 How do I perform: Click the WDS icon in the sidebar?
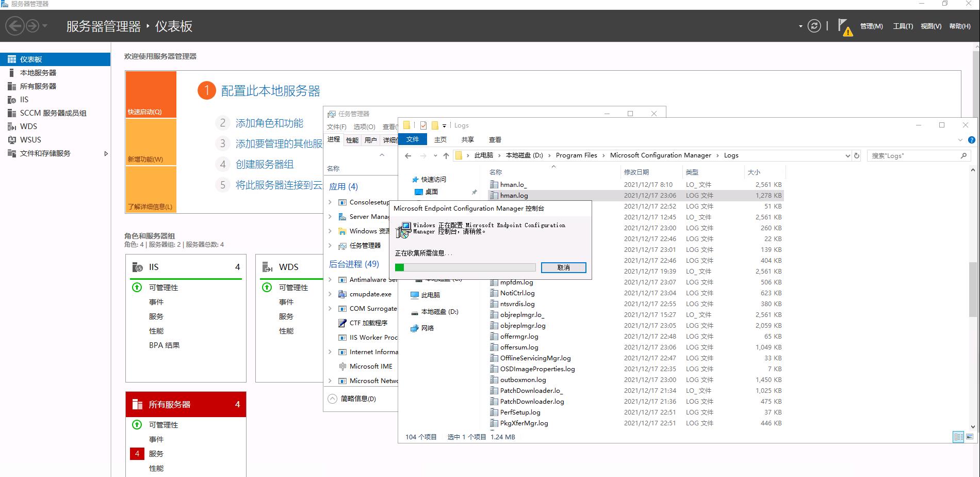[x=11, y=126]
